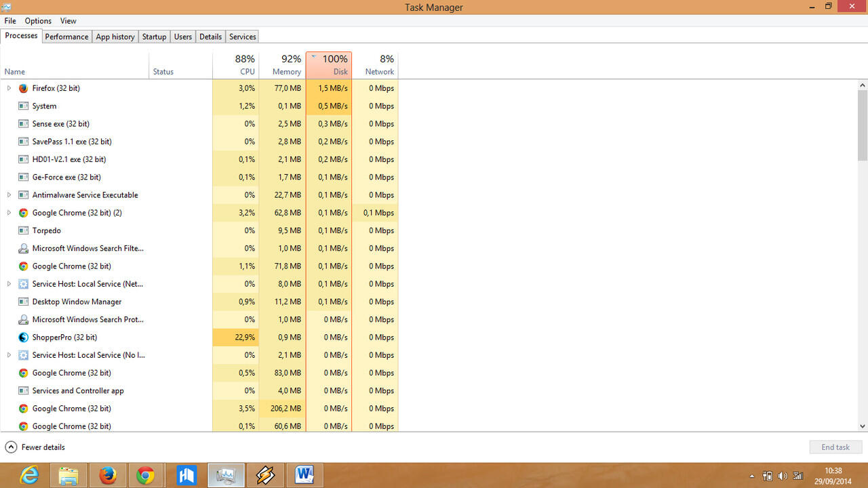Open the View menu
The width and height of the screenshot is (868, 488).
(68, 21)
